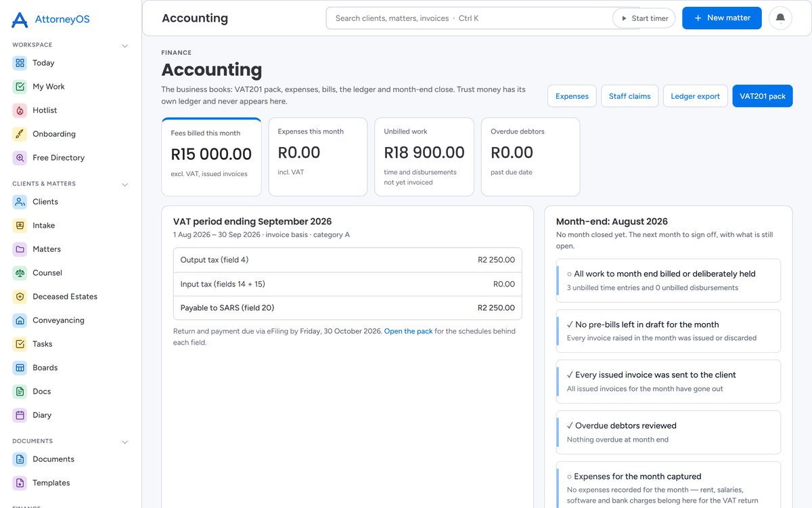812x508 pixels.
Task: Open the Matters page label
Action: click(47, 249)
